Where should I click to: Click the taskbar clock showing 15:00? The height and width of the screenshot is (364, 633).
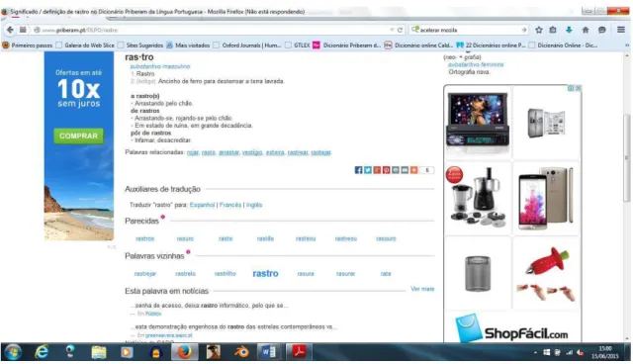tap(604, 352)
